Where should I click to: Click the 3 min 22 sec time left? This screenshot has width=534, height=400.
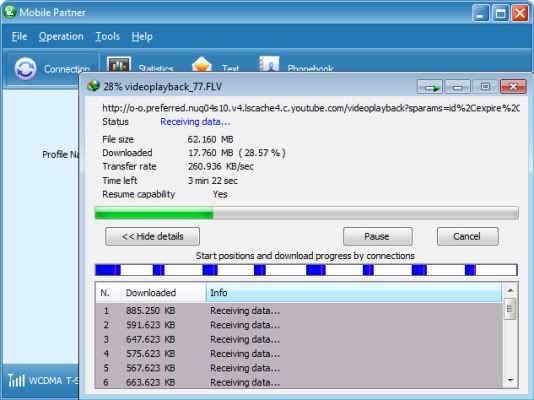tap(213, 180)
